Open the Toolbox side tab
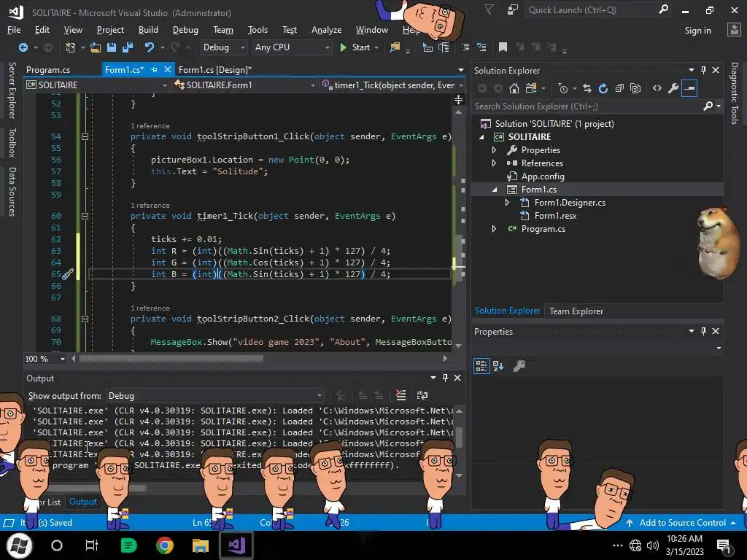The image size is (747, 560). [12, 142]
